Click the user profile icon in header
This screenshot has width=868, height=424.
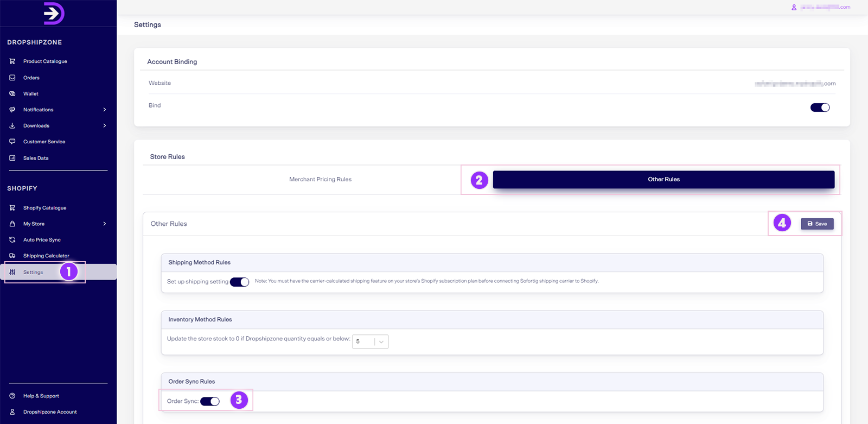794,7
